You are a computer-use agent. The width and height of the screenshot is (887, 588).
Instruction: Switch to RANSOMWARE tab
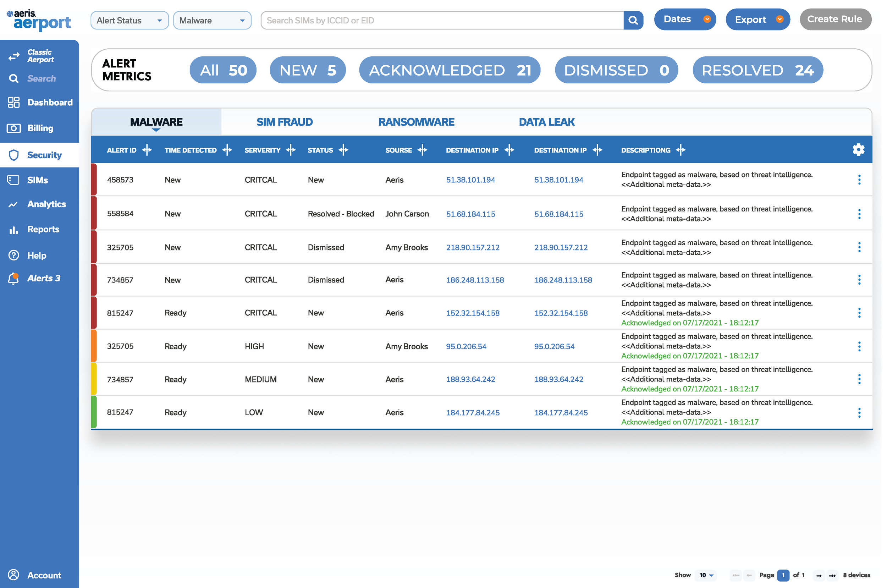coord(416,122)
